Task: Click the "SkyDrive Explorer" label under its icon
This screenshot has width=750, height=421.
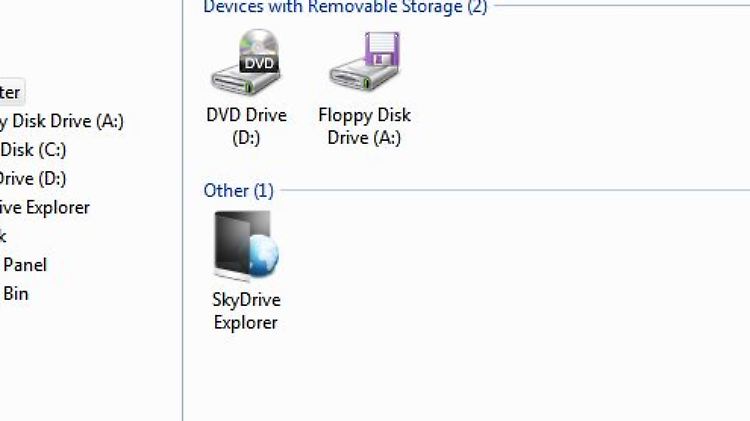Action: (246, 311)
